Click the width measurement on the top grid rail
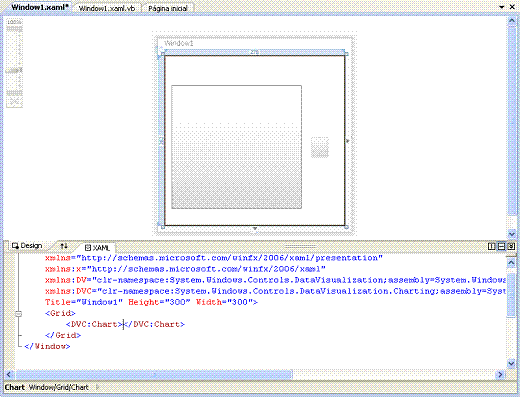 tap(254, 52)
